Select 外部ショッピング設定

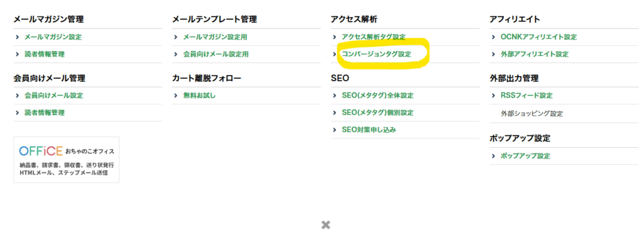[x=532, y=113]
